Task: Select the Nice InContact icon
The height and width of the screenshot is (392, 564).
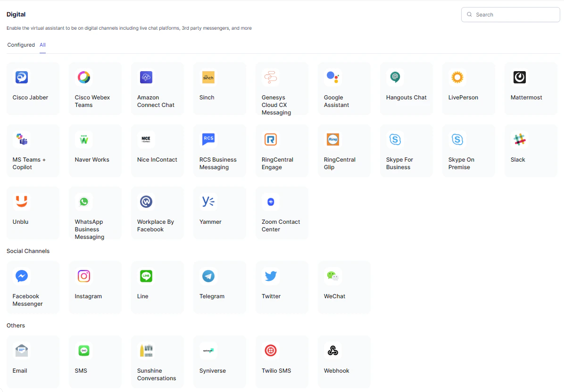Action: click(x=146, y=139)
